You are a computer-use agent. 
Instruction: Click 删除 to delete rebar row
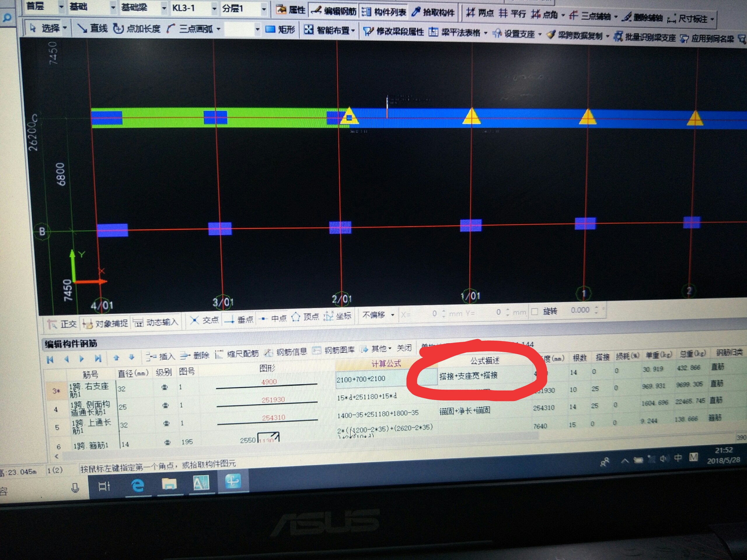click(x=195, y=355)
